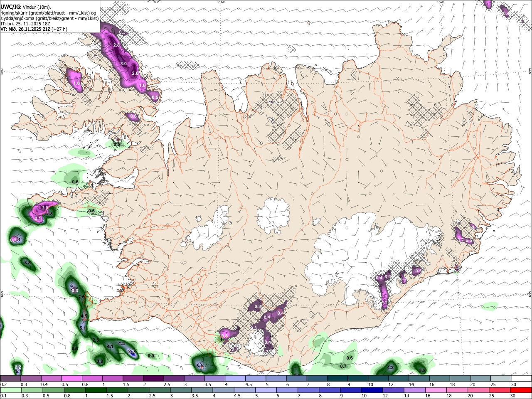Click the '2.8' snowfall value on the map
The image size is (532, 399).
[117, 45]
